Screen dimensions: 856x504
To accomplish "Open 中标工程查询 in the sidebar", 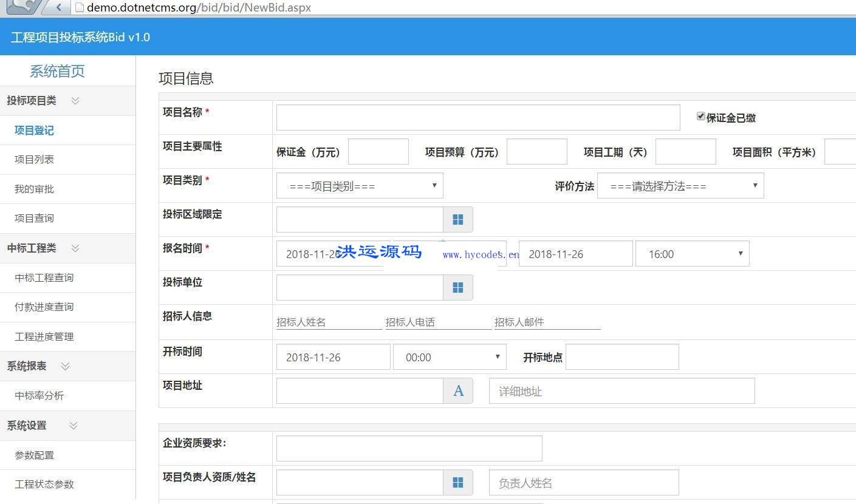I will click(x=44, y=278).
